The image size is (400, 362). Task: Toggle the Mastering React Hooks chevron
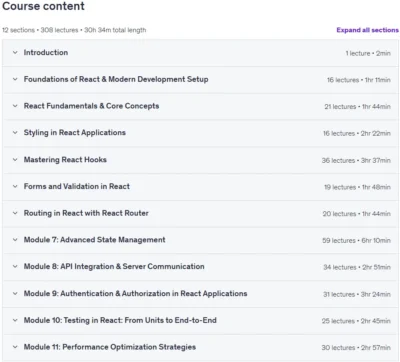15,160
